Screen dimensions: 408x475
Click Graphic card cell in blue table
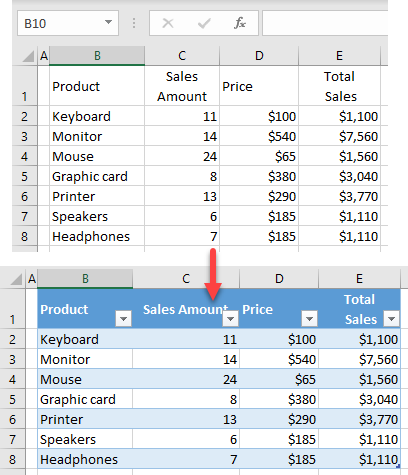85,399
